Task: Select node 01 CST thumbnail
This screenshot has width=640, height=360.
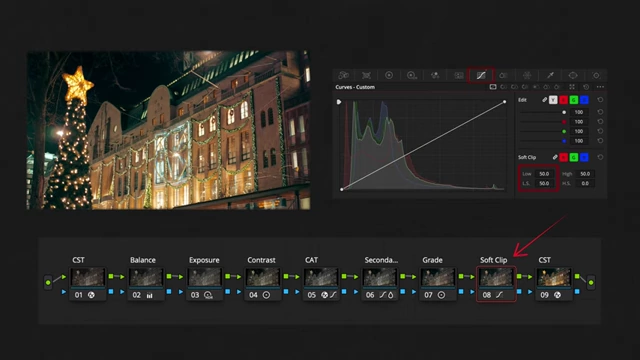Action: (x=88, y=277)
